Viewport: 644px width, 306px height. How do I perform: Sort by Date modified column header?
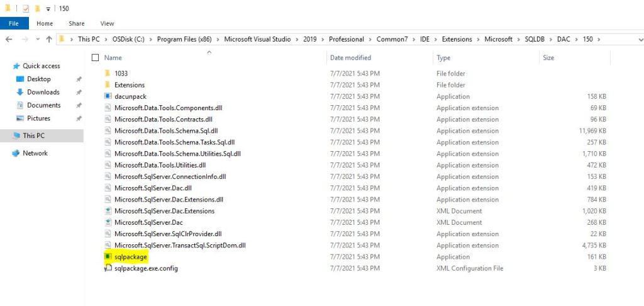coord(350,58)
